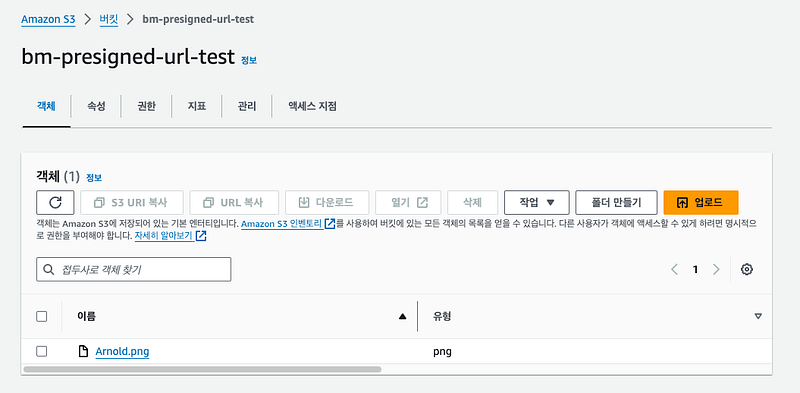Click the Arnold.png file icon
The width and height of the screenshot is (800, 393).
(x=83, y=352)
